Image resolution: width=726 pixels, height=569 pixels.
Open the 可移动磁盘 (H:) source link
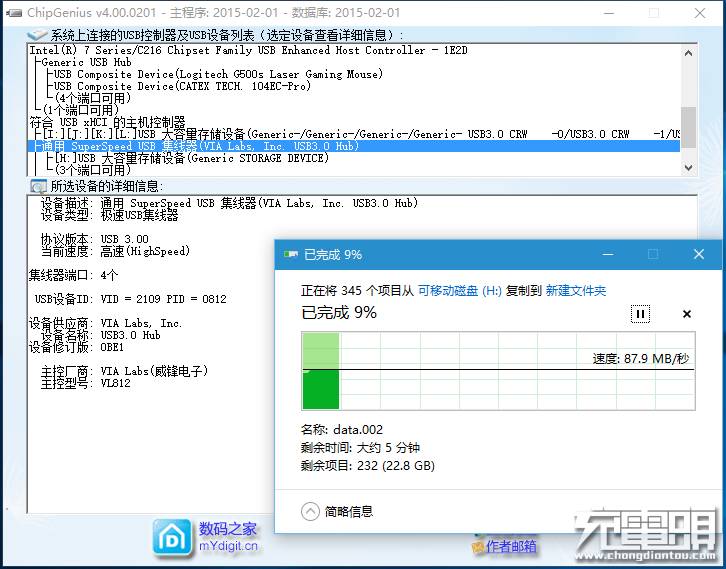click(460, 291)
